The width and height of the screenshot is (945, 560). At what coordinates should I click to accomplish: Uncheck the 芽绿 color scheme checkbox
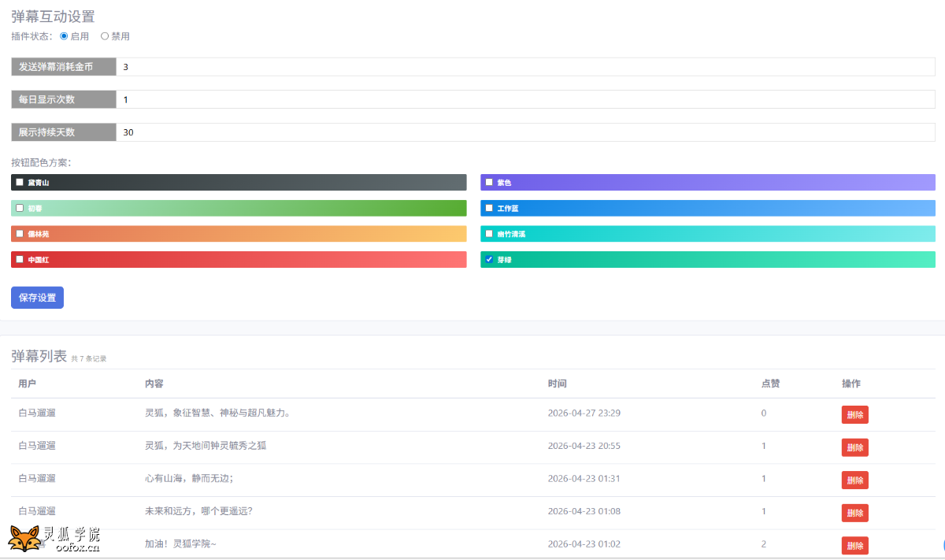point(489,259)
